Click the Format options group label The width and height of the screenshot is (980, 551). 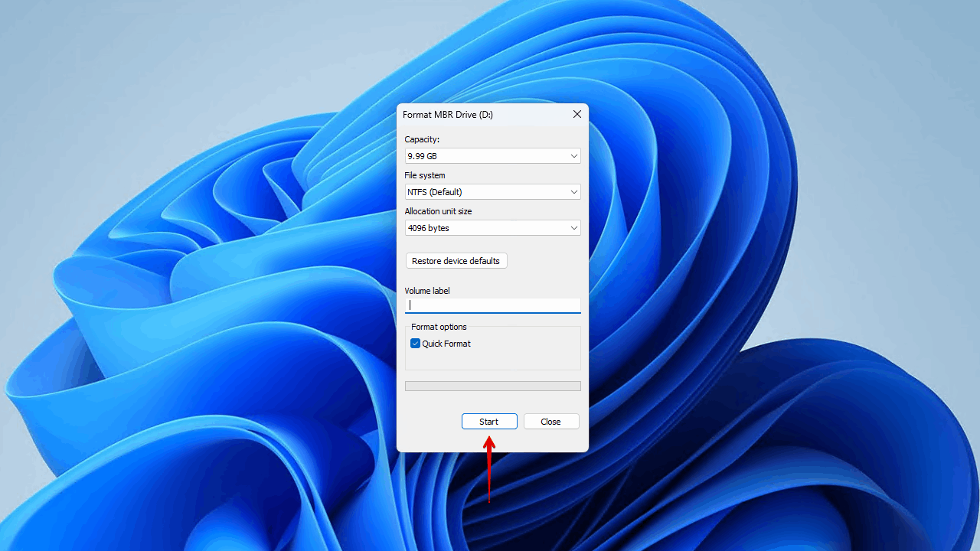pos(438,327)
